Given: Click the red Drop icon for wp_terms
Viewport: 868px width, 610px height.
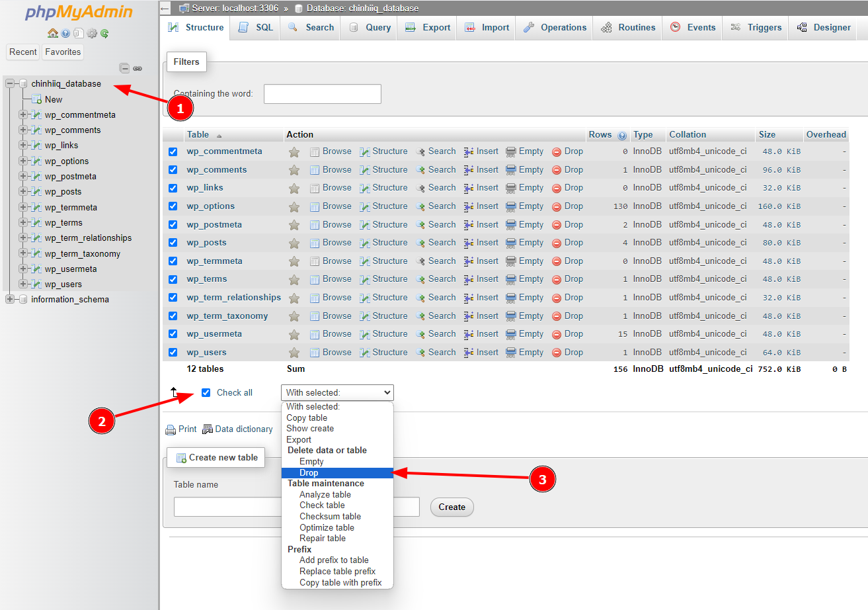Looking at the screenshot, I should click(557, 279).
